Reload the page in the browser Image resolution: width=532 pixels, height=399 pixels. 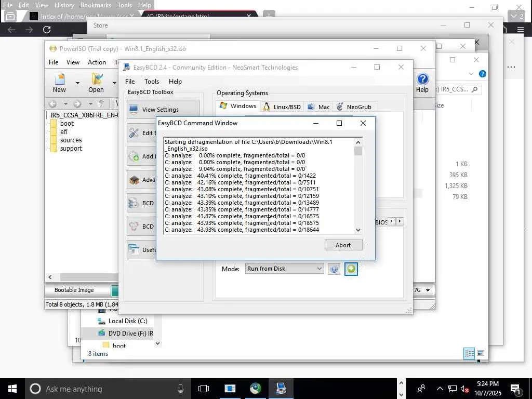click(47, 30)
